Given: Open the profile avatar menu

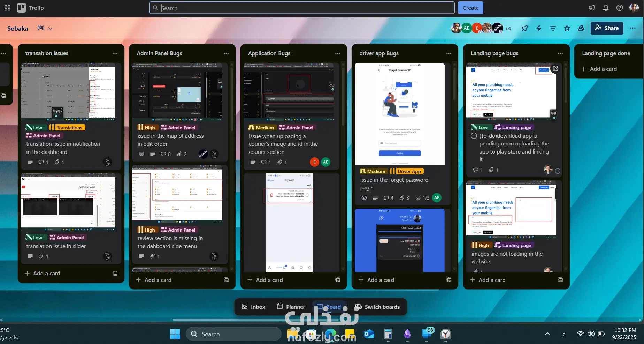Looking at the screenshot, I should point(634,8).
